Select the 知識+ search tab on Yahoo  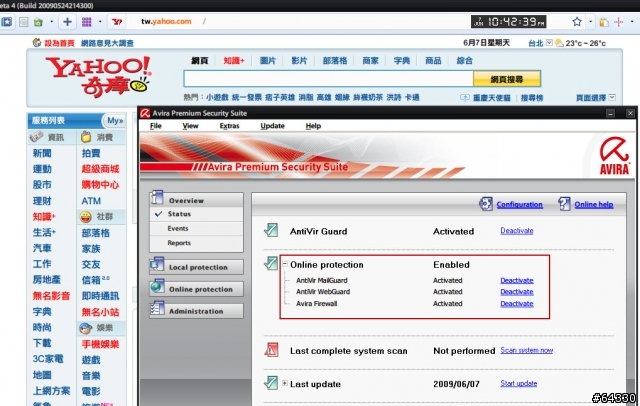(x=234, y=61)
